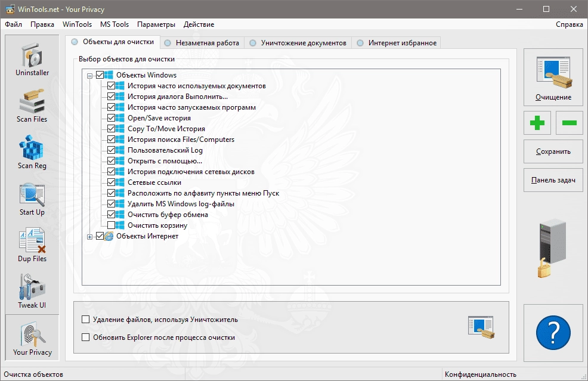Open the Uninstaller tool in sidebar
Image resolution: width=588 pixels, height=381 pixels.
pyautogui.click(x=32, y=60)
